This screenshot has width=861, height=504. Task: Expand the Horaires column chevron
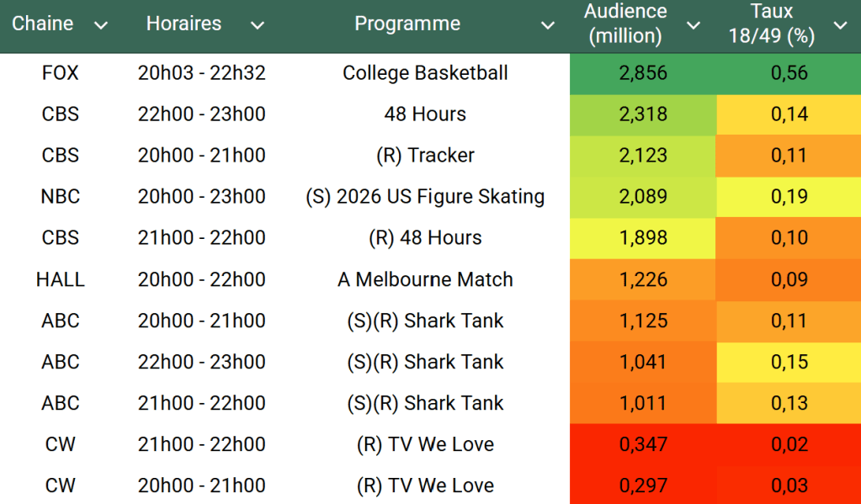(258, 25)
